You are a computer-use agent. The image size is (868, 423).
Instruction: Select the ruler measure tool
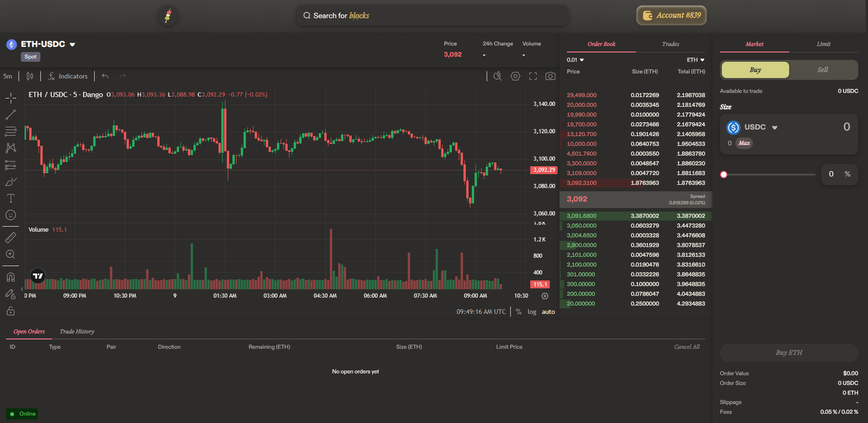(x=11, y=238)
